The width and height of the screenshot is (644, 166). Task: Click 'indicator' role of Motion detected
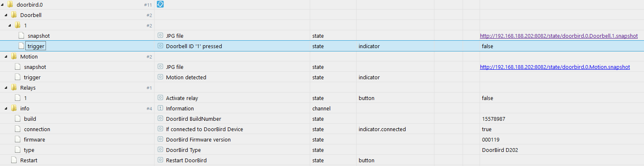pos(369,77)
